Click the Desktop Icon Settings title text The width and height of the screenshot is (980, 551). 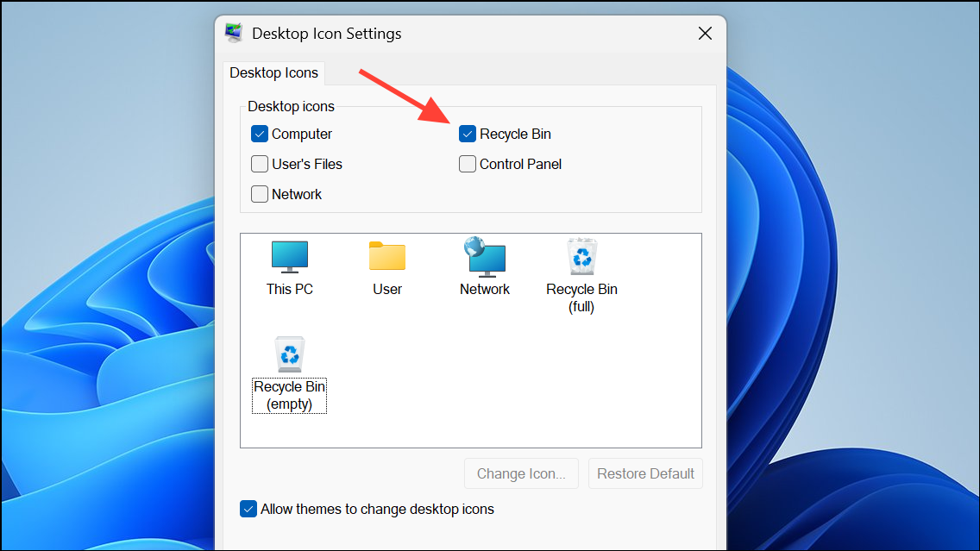pyautogui.click(x=326, y=34)
